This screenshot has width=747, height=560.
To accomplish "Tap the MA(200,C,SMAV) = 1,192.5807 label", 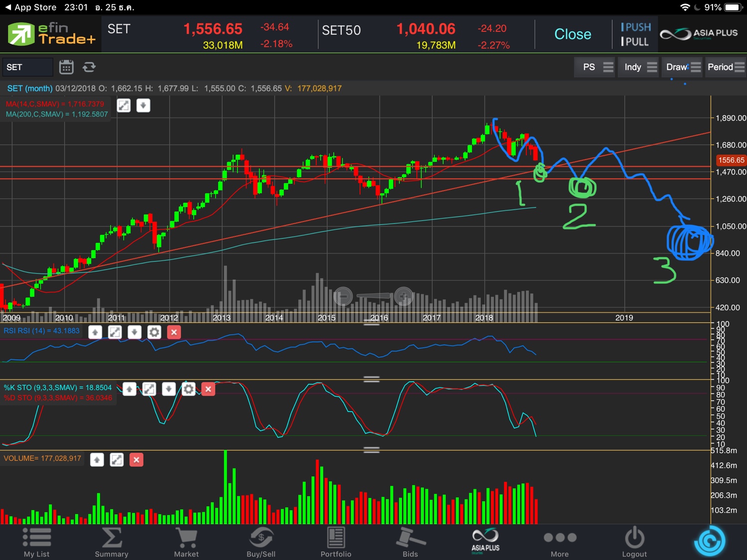I will pyautogui.click(x=57, y=114).
